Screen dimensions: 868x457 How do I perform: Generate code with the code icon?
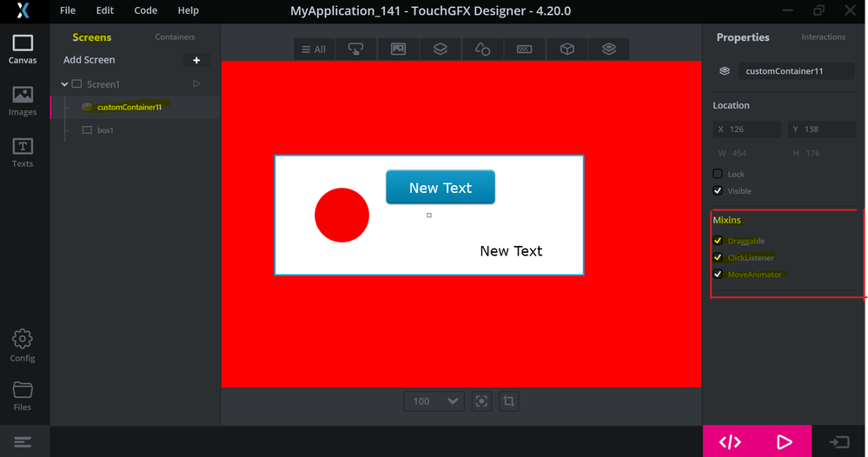(x=730, y=441)
